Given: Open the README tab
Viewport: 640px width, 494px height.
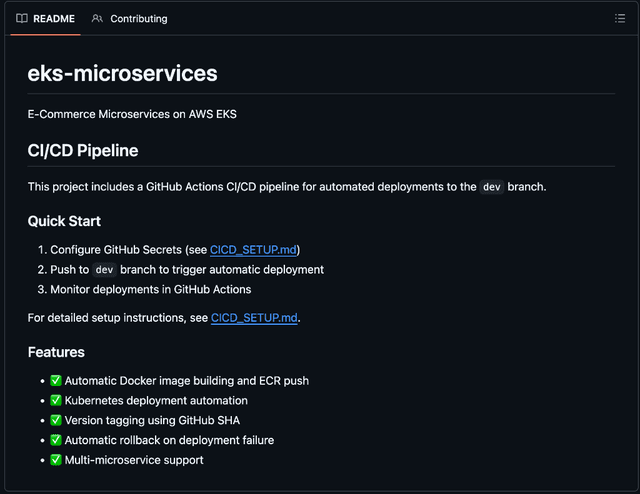Looking at the screenshot, I should point(45,19).
